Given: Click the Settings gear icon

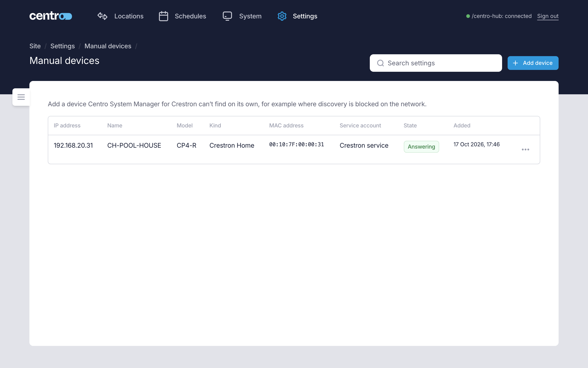Looking at the screenshot, I should (x=282, y=16).
